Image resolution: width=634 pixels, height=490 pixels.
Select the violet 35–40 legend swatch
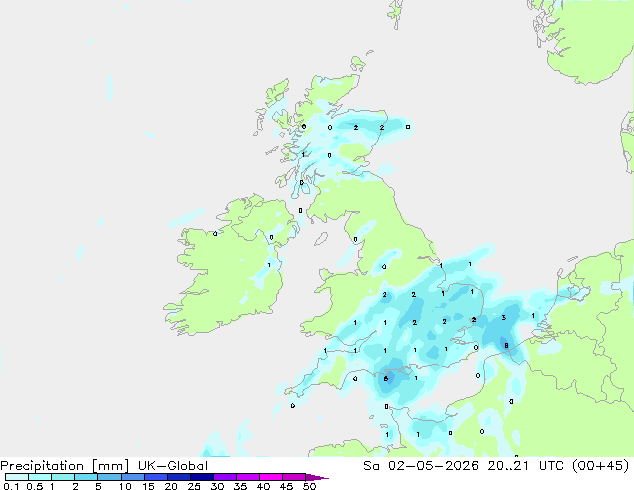click(248, 477)
